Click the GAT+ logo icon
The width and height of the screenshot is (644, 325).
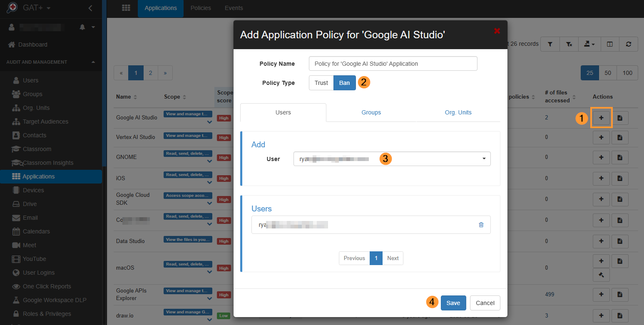coord(12,7)
